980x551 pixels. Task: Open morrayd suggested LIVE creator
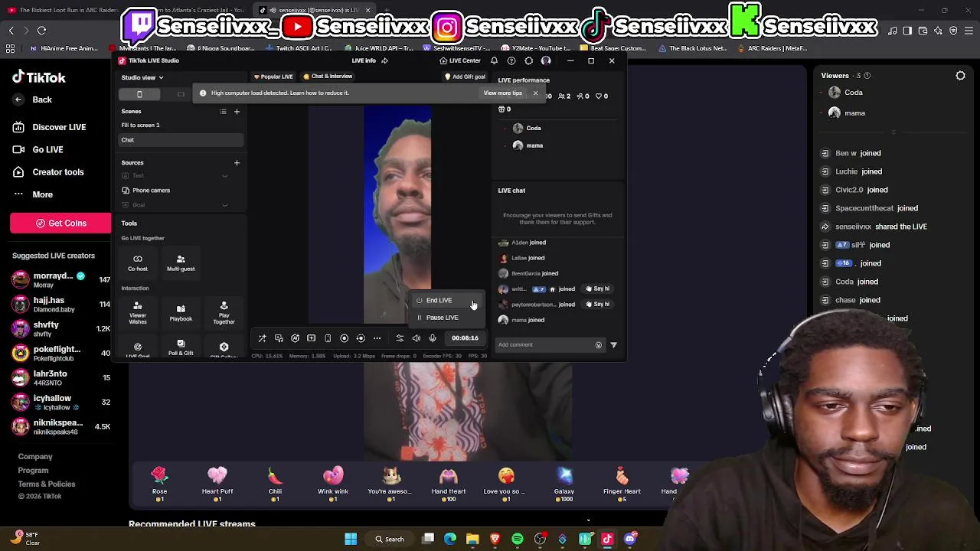coord(60,279)
